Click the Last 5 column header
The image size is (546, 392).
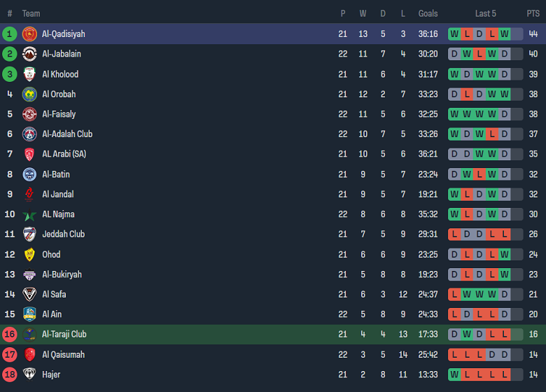click(485, 13)
